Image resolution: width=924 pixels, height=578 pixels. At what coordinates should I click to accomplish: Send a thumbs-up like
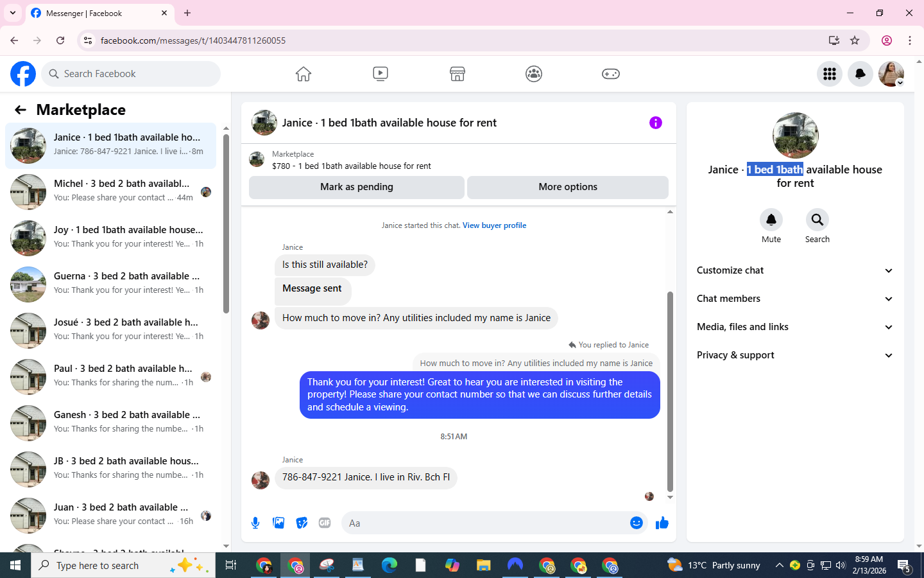[x=662, y=523]
